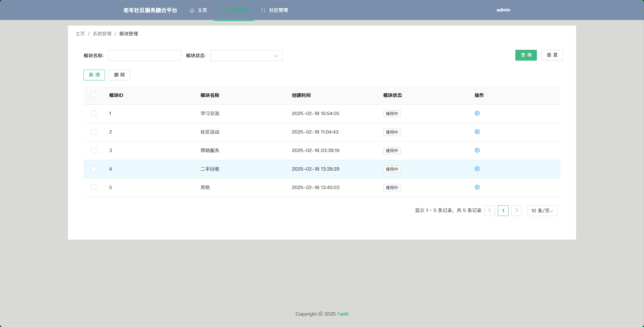This screenshot has width=644, height=327.
Task: Go to next page arrow
Action: pos(517,211)
